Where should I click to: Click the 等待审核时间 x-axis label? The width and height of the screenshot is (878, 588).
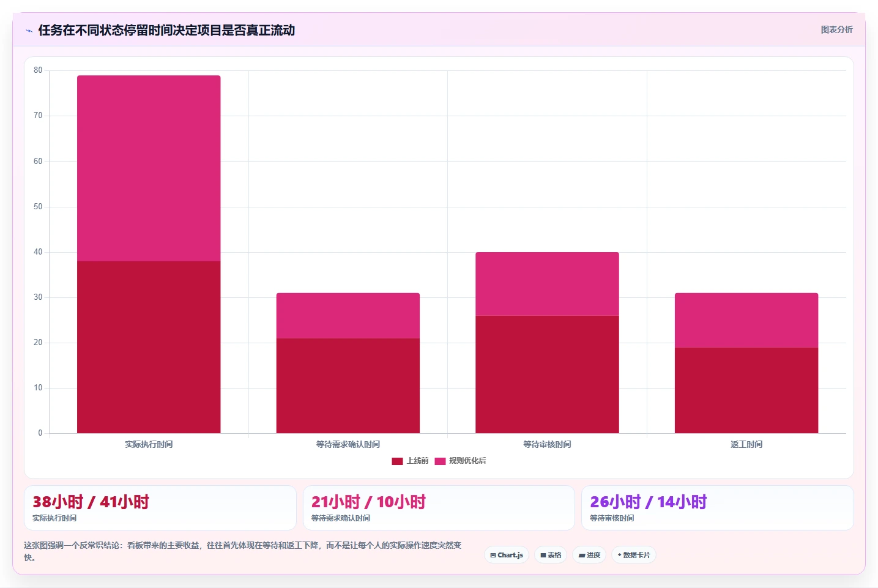coord(547,444)
